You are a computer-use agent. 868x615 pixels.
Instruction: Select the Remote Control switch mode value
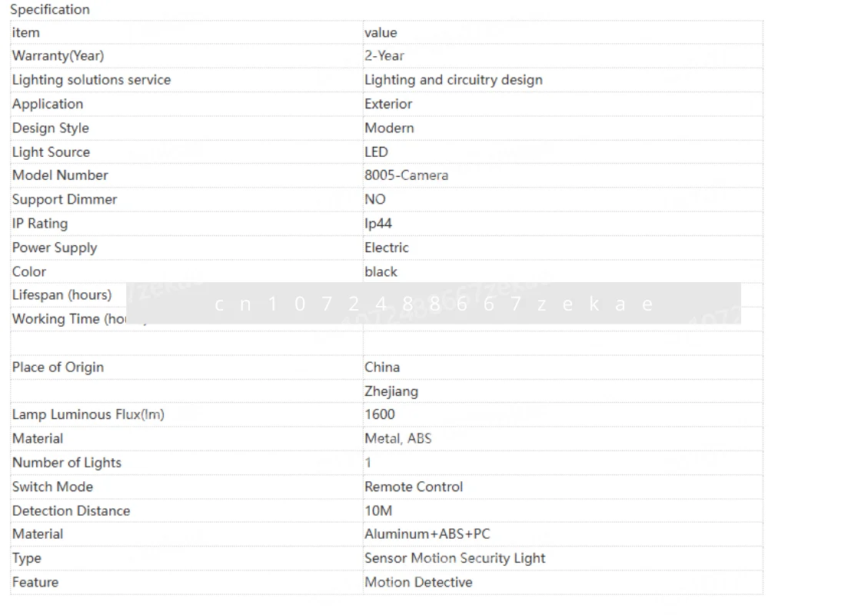tap(414, 487)
